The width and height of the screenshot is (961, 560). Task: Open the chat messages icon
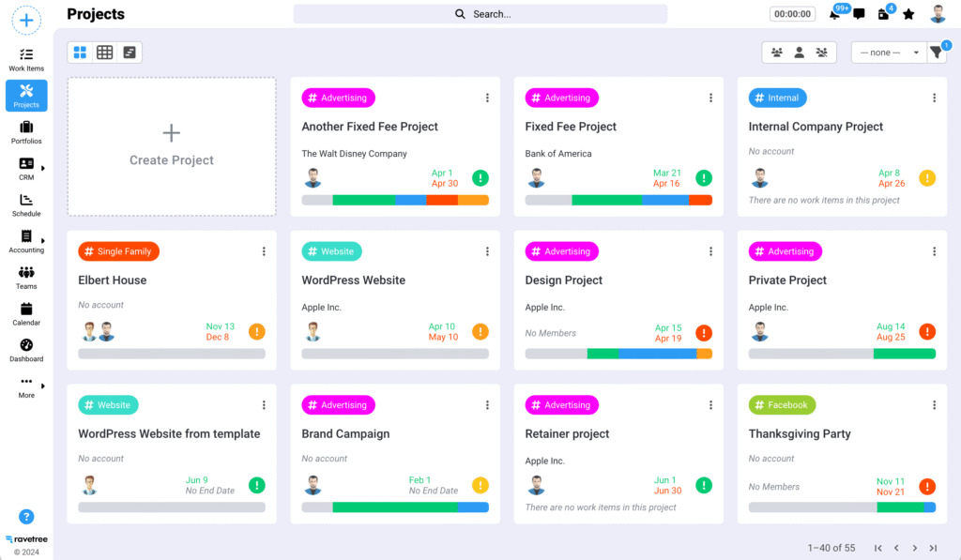tap(859, 14)
